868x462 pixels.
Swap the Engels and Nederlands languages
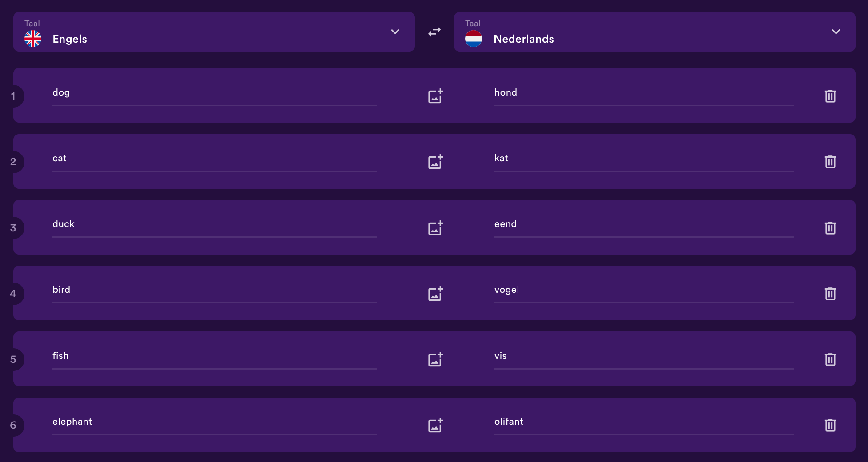coord(434,32)
